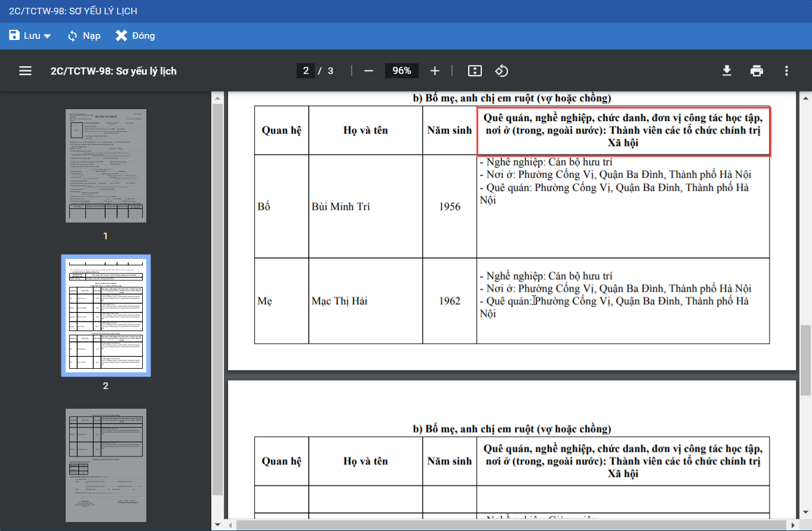The height and width of the screenshot is (531, 812).
Task: Click the page number input field
Action: click(x=306, y=71)
